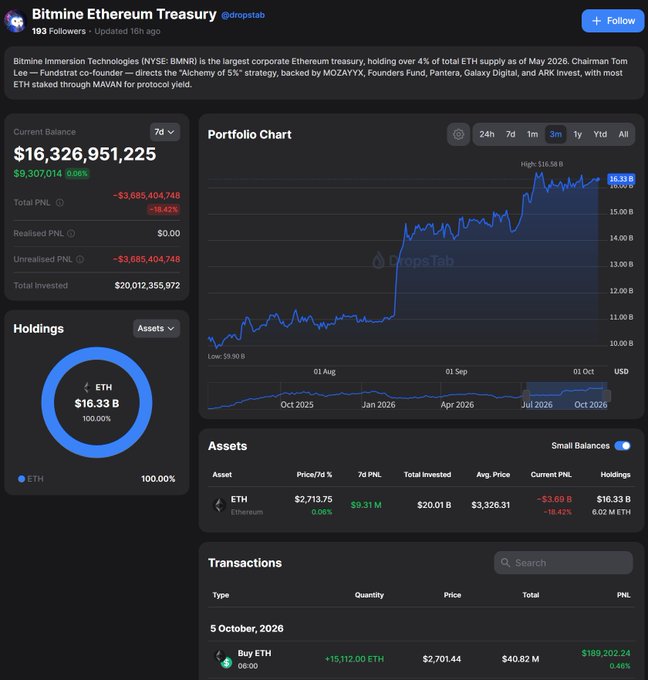
Task: Click the $3,326.31 average price cell
Action: click(x=491, y=505)
